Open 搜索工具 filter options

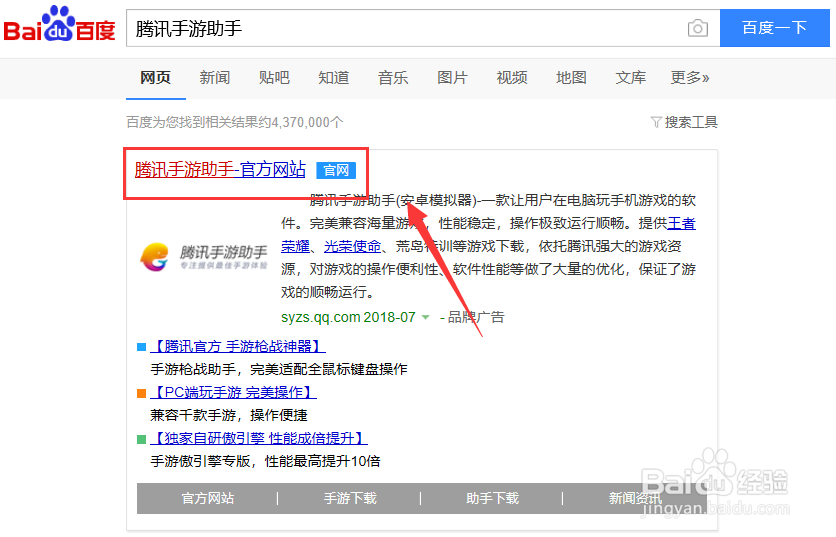click(685, 122)
